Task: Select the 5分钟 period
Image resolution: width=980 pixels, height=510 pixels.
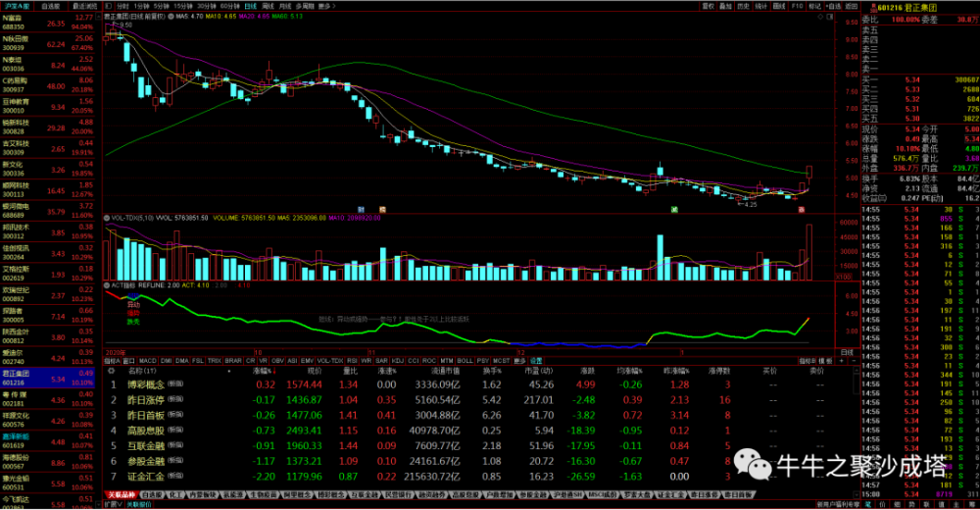Action: pyautogui.click(x=162, y=6)
